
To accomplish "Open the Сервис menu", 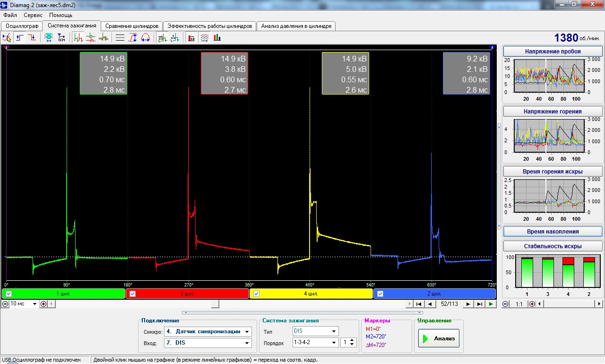I will pyautogui.click(x=33, y=15).
